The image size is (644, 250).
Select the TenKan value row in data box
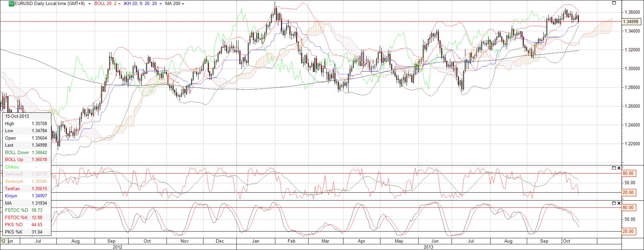[26, 189]
